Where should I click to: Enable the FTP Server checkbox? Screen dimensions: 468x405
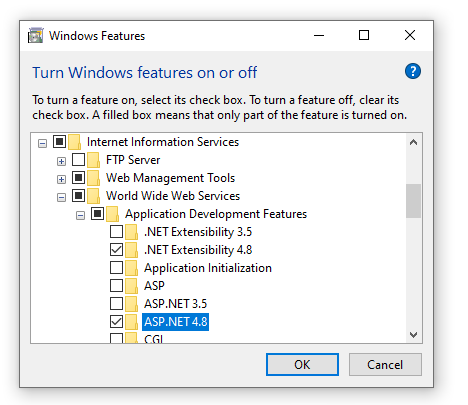[78, 160]
